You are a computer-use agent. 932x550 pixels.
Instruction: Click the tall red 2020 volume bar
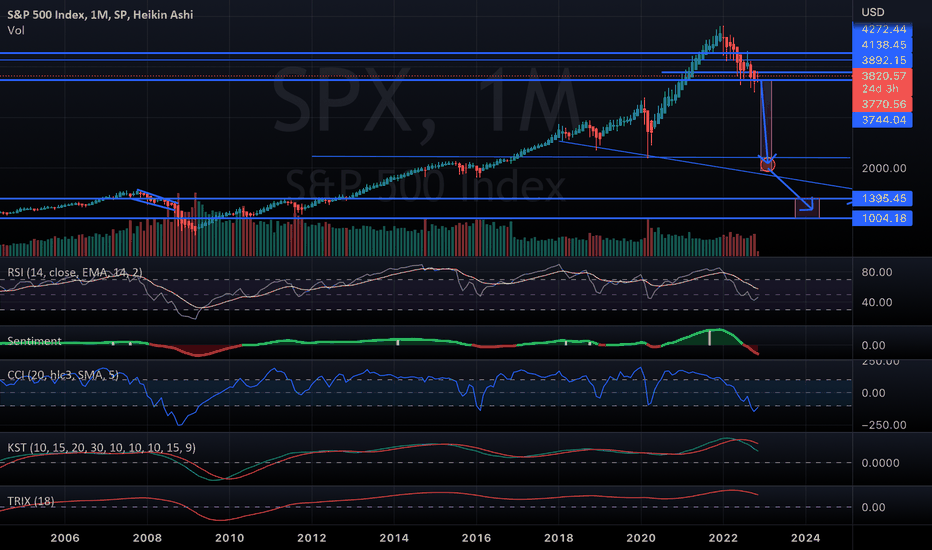pyautogui.click(x=648, y=238)
